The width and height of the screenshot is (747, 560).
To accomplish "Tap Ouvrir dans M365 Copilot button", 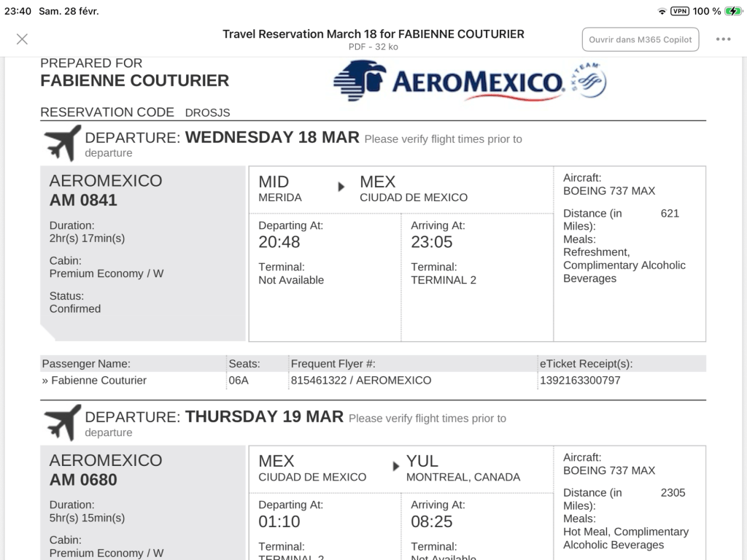I will coord(640,39).
